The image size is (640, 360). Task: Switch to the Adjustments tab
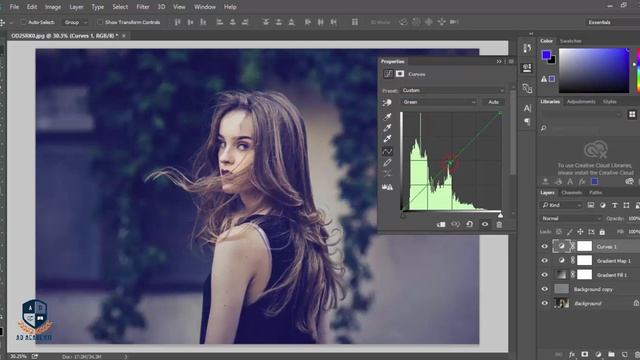point(581,102)
